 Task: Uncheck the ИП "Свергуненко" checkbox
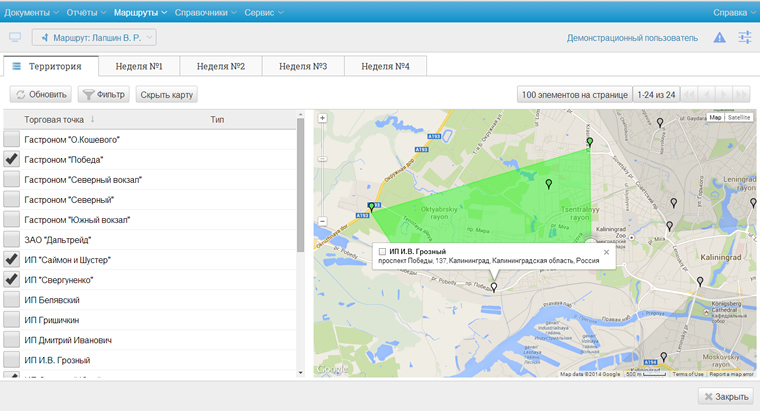point(12,280)
